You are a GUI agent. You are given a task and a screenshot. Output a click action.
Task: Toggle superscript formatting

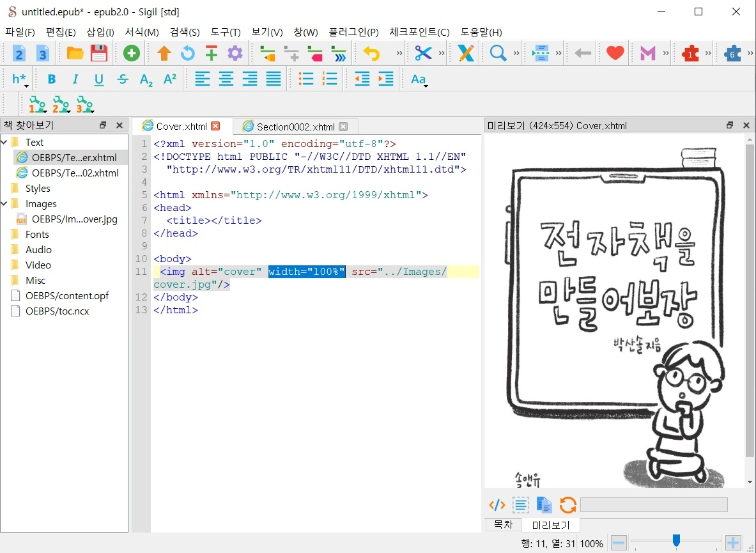click(170, 79)
